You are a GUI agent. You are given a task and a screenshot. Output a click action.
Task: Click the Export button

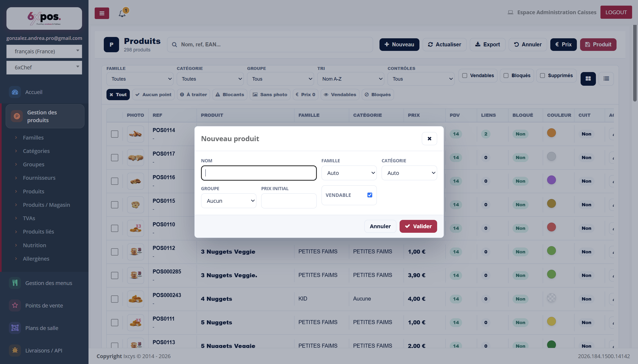click(x=488, y=44)
